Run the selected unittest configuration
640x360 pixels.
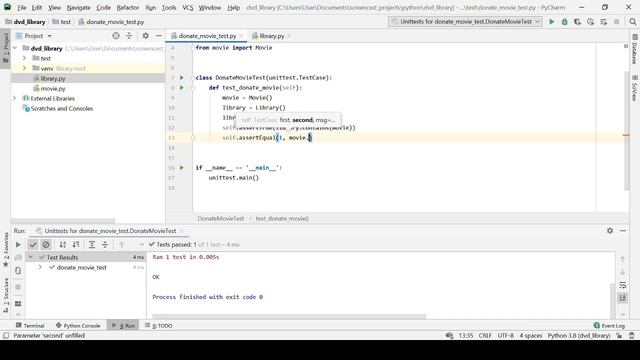point(551,22)
